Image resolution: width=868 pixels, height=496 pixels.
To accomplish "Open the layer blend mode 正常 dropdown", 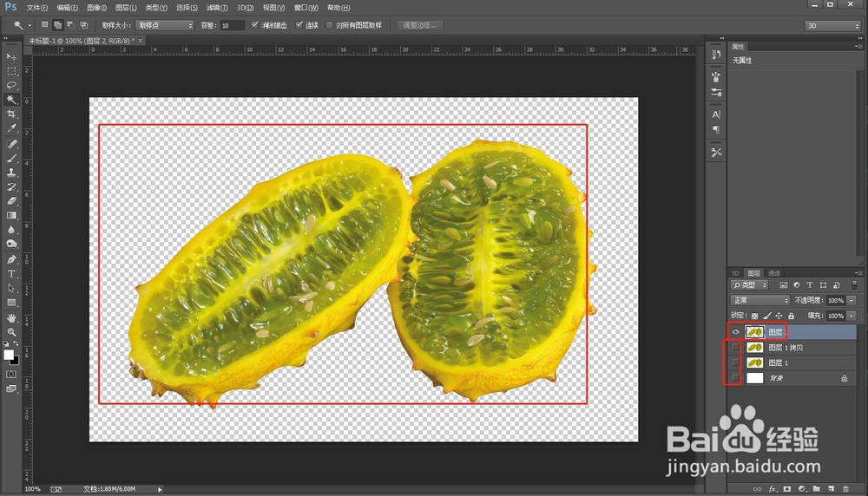I will tap(759, 300).
